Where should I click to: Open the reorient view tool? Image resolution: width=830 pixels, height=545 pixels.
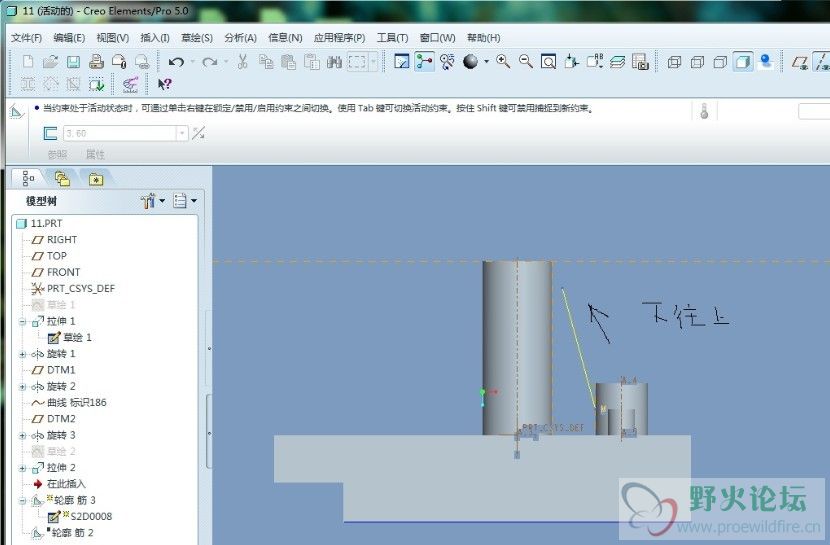[x=571, y=62]
